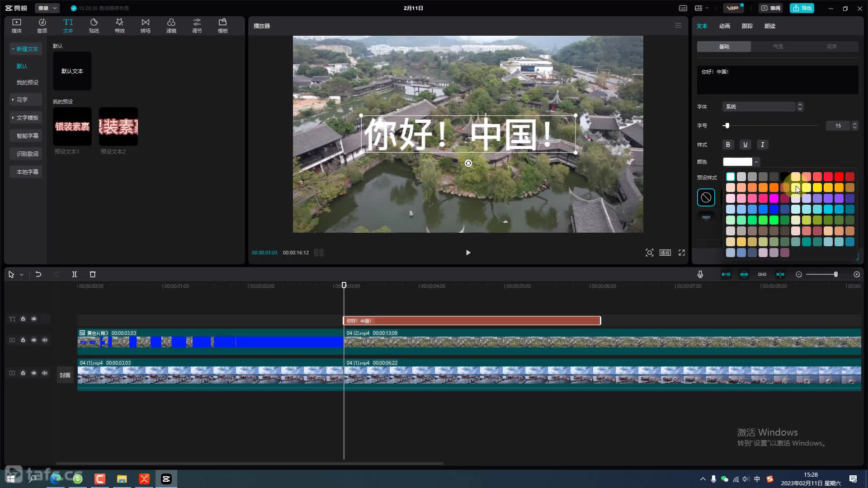868x488 pixels.
Task: Click the player fullscreen icon
Action: (682, 253)
